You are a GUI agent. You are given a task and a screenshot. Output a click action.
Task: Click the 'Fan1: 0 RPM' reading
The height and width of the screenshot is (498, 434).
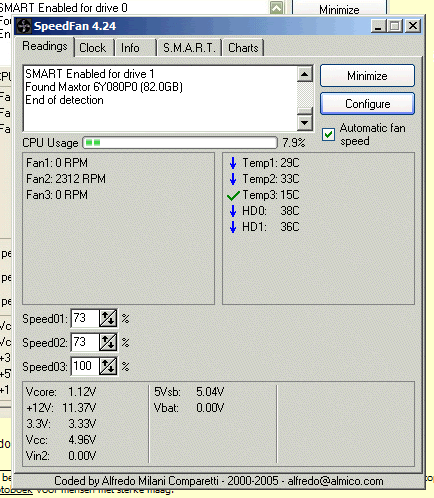click(x=57, y=163)
